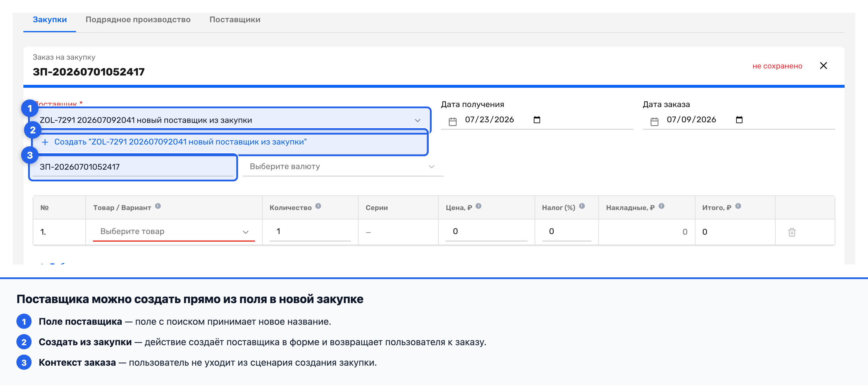Viewport: 868px width, 385px height.
Task: Open the Поставщики tab
Action: click(235, 20)
